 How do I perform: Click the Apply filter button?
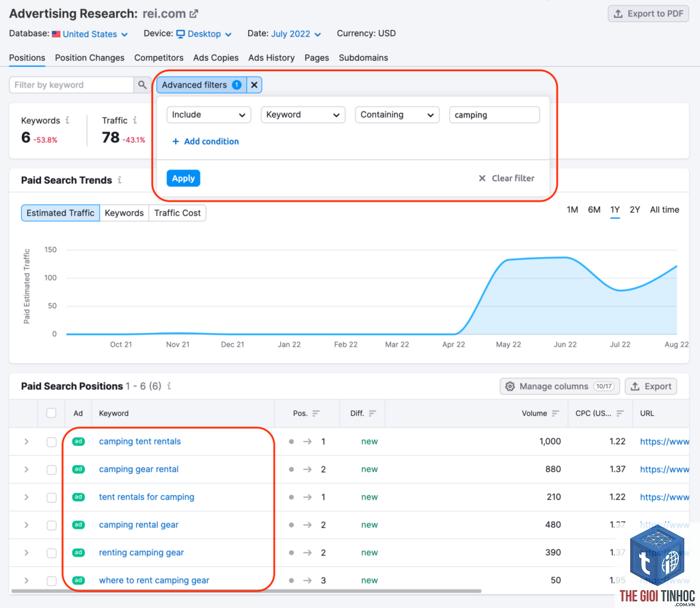(x=183, y=179)
